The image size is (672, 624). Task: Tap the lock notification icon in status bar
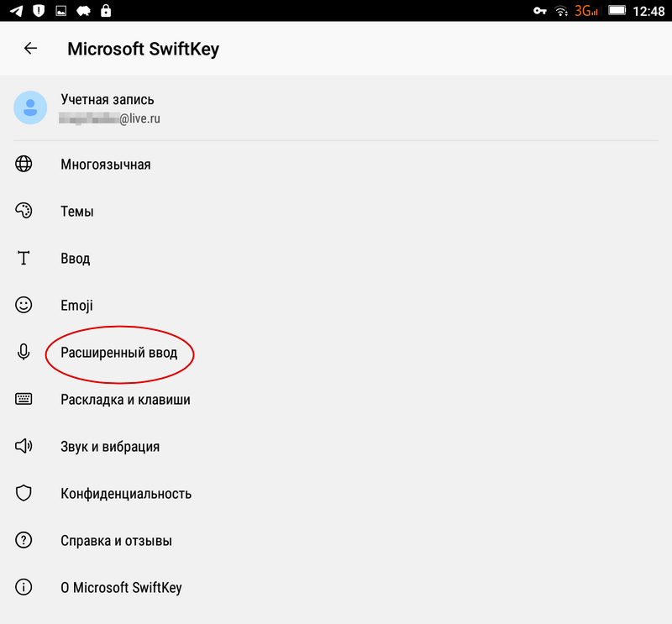click(106, 11)
